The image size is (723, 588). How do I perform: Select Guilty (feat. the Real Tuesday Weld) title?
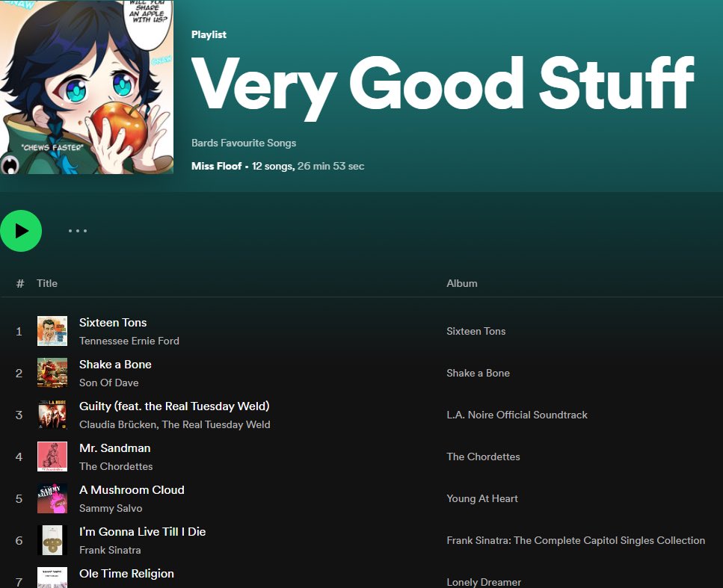[x=174, y=406]
